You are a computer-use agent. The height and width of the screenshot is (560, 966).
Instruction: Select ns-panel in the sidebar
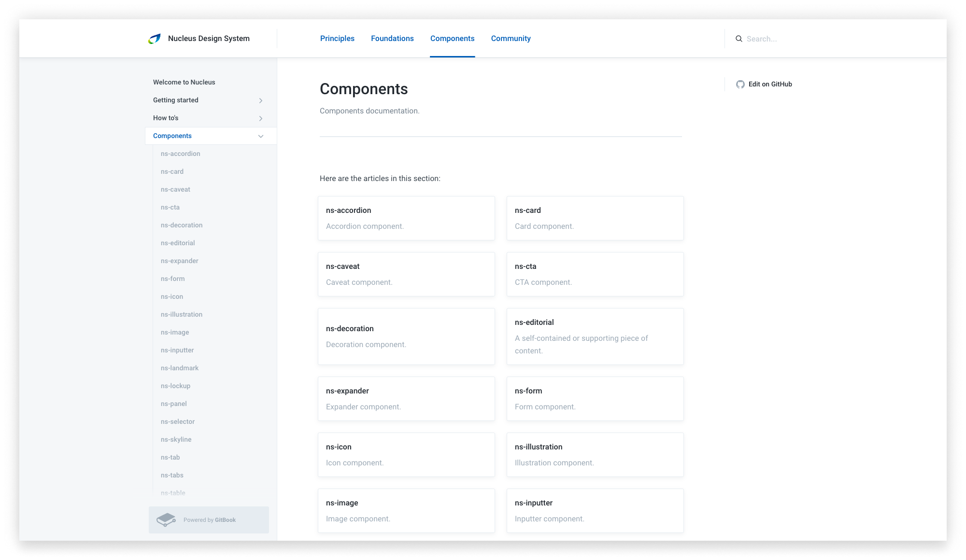174,404
